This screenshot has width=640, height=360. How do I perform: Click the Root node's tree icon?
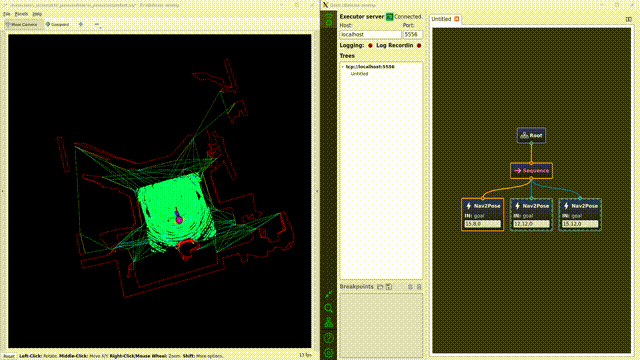click(524, 136)
